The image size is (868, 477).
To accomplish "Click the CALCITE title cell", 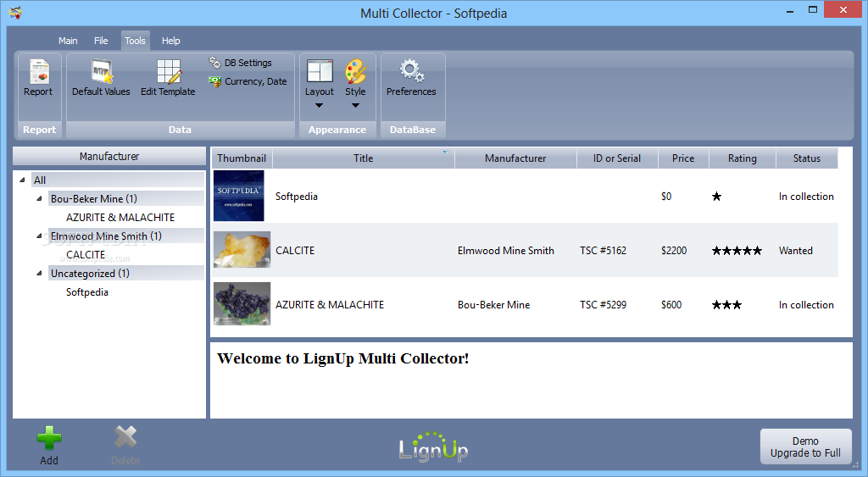I will [x=295, y=251].
